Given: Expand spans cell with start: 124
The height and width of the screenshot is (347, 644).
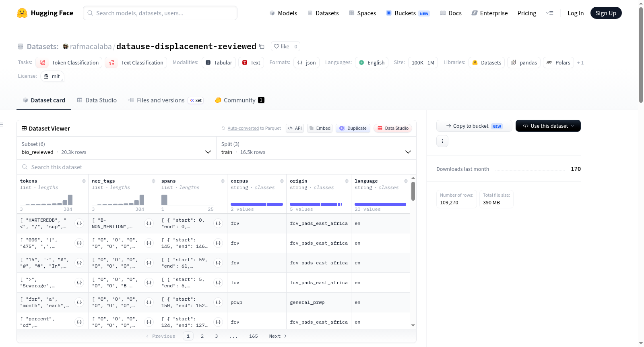Looking at the screenshot, I should (218, 322).
